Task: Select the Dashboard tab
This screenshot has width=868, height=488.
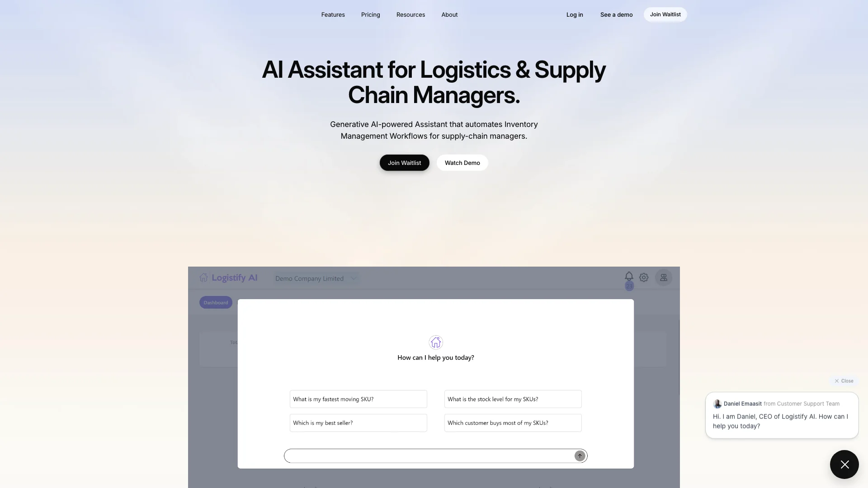Action: (x=216, y=302)
